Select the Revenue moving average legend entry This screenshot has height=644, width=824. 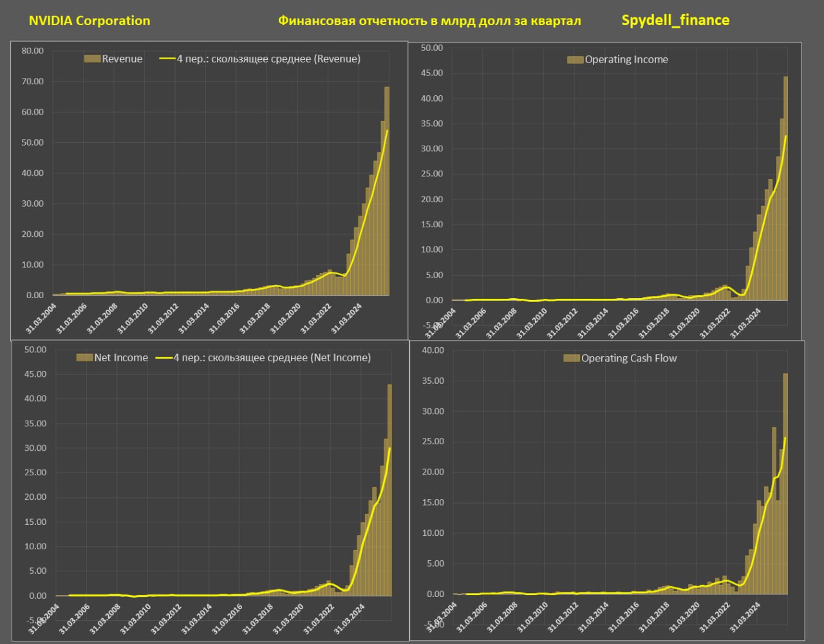click(x=260, y=59)
